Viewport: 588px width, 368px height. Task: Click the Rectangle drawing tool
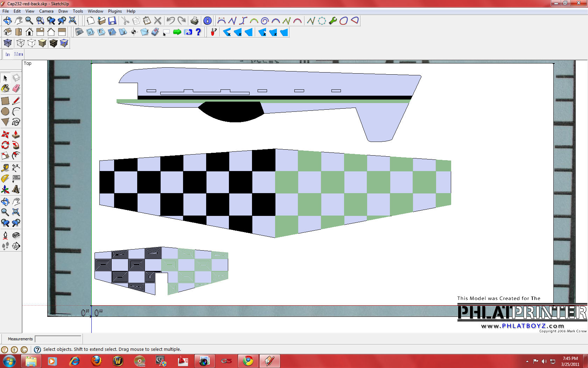coord(5,101)
